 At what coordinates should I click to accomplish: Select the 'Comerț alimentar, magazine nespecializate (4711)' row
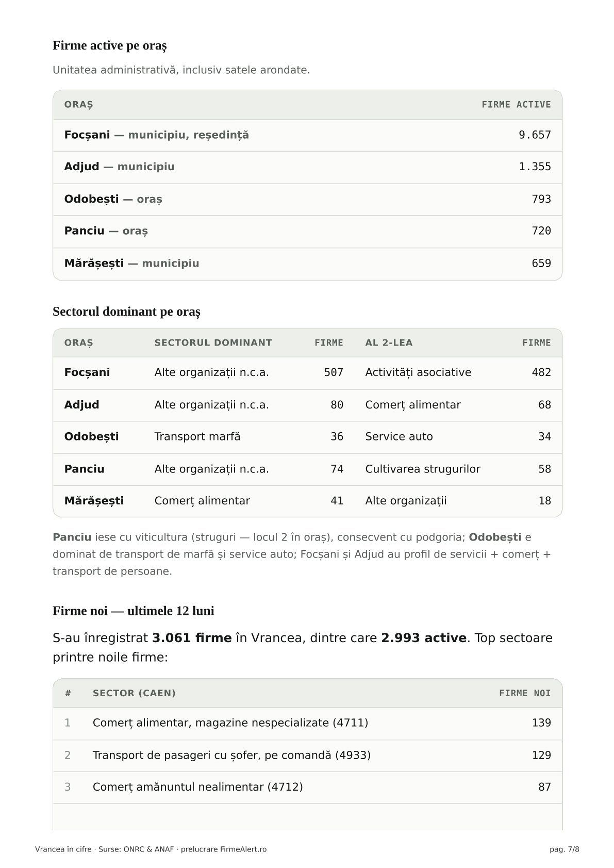(x=307, y=723)
